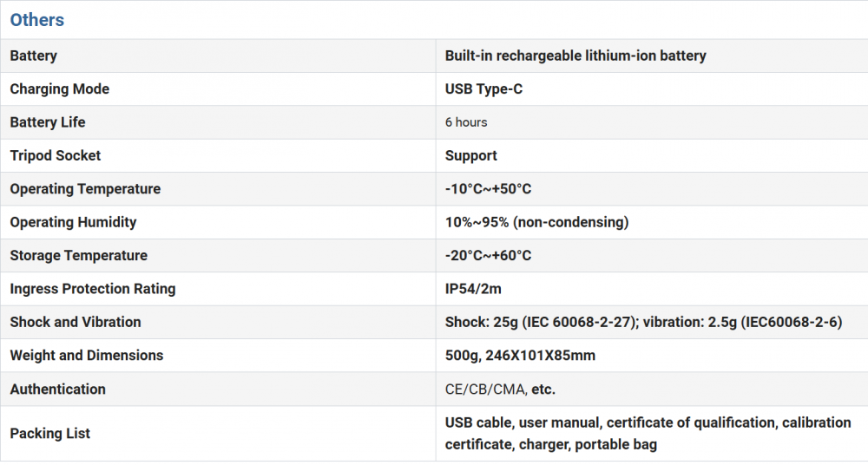
Task: Click the "CE/CB/CMA" authentication text
Action: click(485, 390)
